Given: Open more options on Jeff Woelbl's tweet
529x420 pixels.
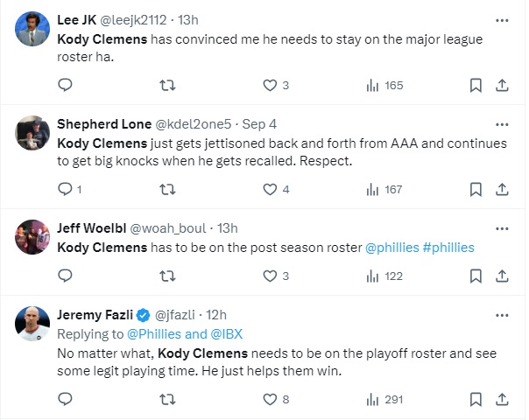Looking at the screenshot, I should coord(502,227).
